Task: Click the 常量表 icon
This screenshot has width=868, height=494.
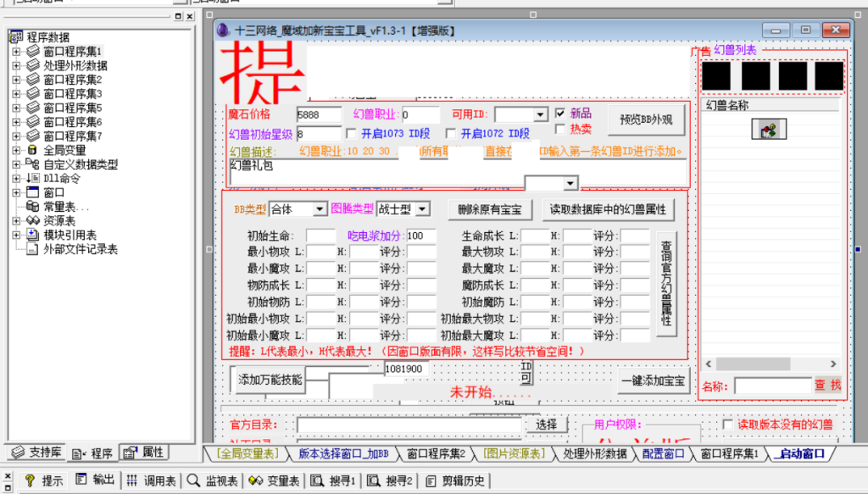Action: point(33,207)
